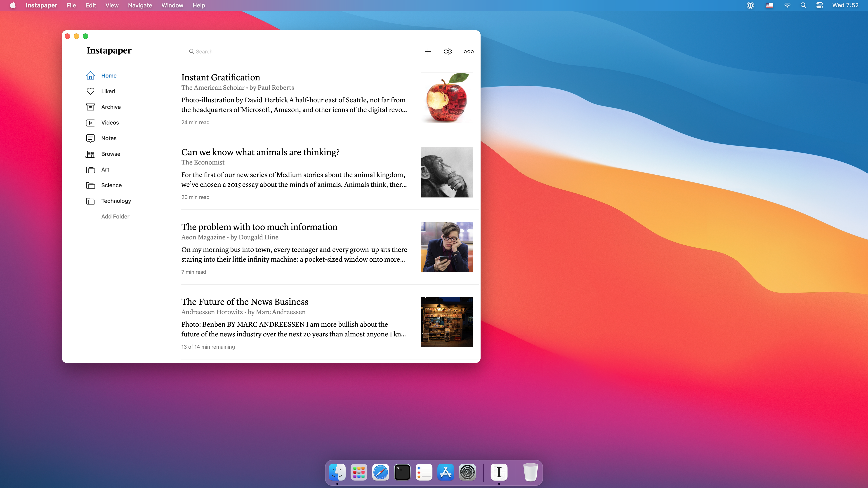Open the Archive box icon in sidebar
868x488 pixels.
[x=90, y=107]
